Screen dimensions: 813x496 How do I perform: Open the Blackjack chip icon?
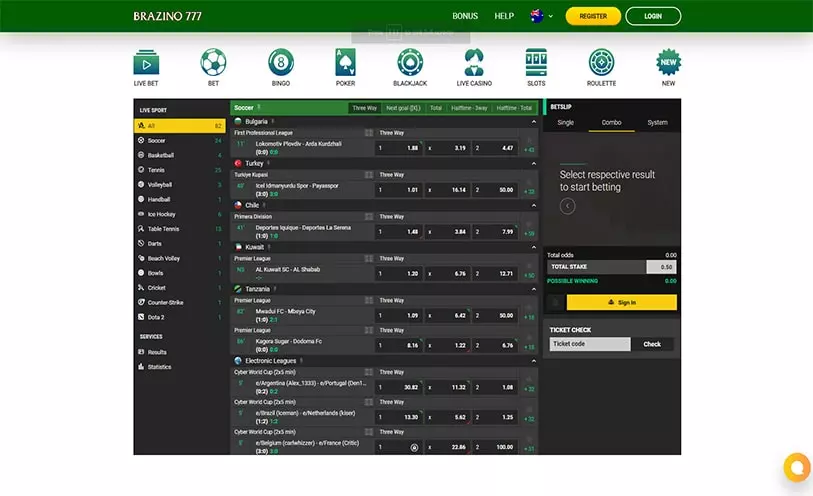point(410,62)
